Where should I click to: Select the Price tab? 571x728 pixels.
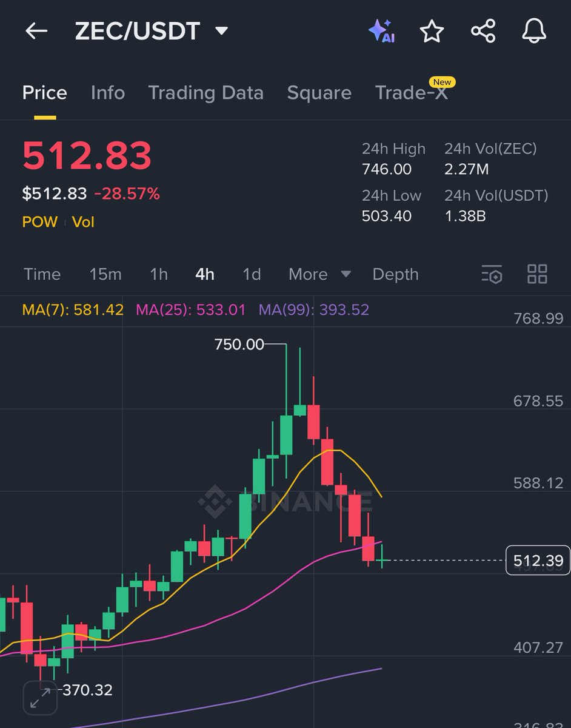pyautogui.click(x=45, y=93)
